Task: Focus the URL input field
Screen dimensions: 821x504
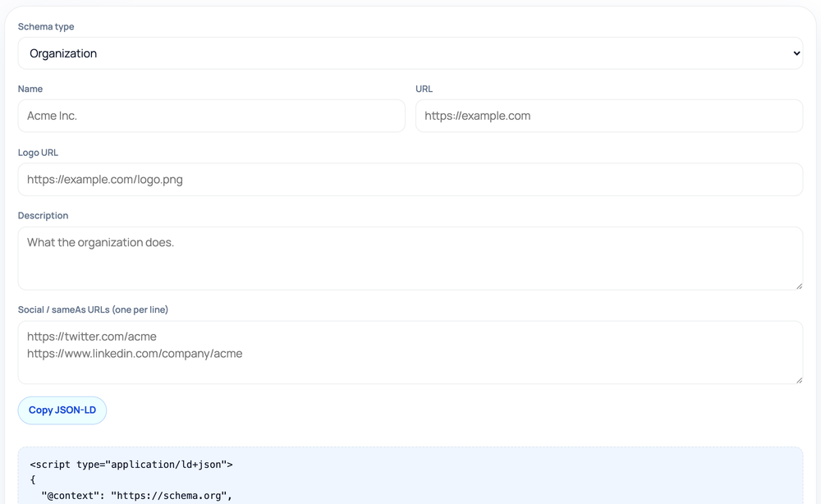Action: [x=609, y=116]
